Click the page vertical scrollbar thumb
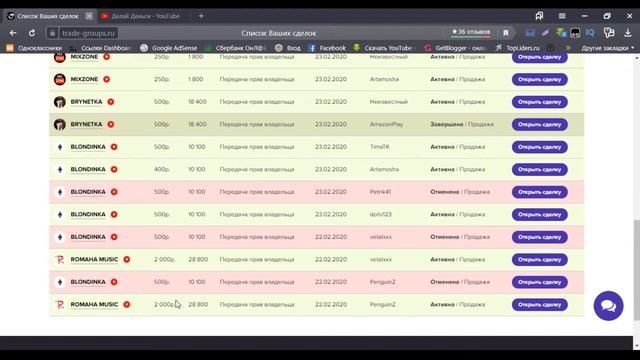The height and width of the screenshot is (360, 640). [x=636, y=269]
